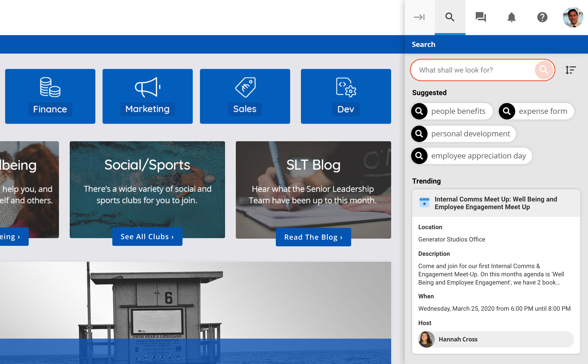Collapse the side panel with arrow icon
This screenshot has width=588, height=364.
pos(419,17)
